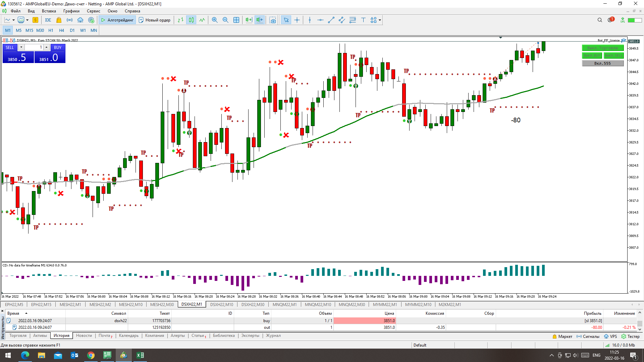This screenshot has height=362, width=644.
Task: Click the zoom in magnifier icon
Action: pyautogui.click(x=215, y=20)
